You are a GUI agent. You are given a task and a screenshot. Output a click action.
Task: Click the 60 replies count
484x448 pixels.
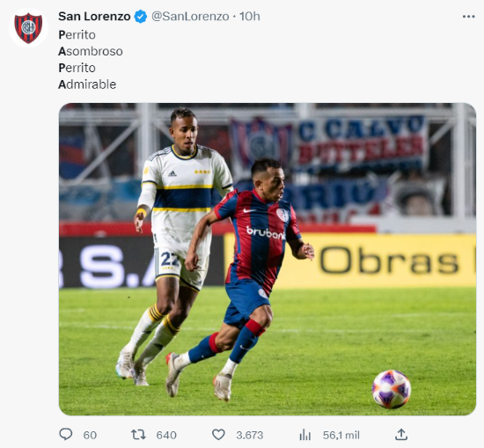pyautogui.click(x=90, y=436)
